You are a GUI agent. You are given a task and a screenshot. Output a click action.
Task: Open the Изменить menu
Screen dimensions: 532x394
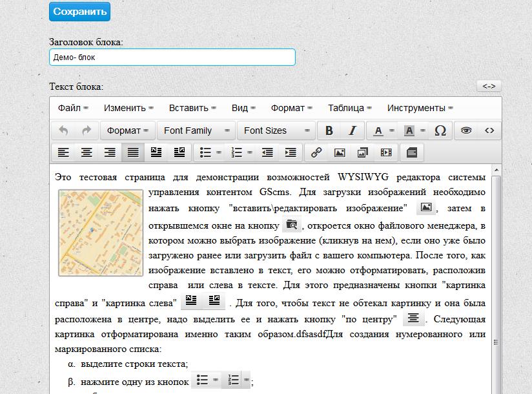click(x=128, y=108)
